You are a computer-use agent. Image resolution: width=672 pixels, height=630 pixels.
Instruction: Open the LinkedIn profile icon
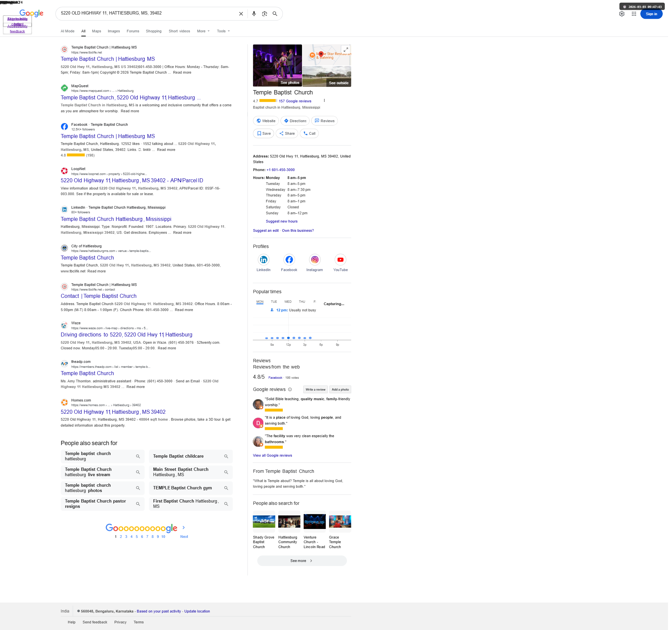point(265,261)
